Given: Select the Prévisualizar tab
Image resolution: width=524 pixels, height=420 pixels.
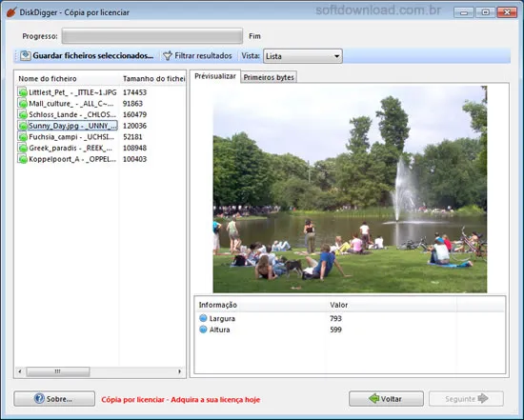Looking at the screenshot, I should click(215, 76).
